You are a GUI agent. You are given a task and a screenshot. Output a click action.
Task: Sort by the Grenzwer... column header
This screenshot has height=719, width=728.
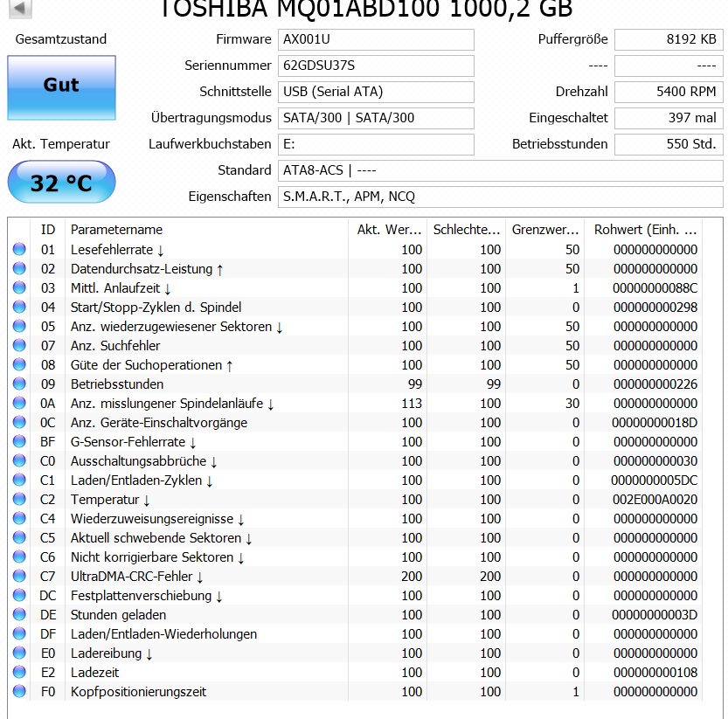click(x=544, y=229)
